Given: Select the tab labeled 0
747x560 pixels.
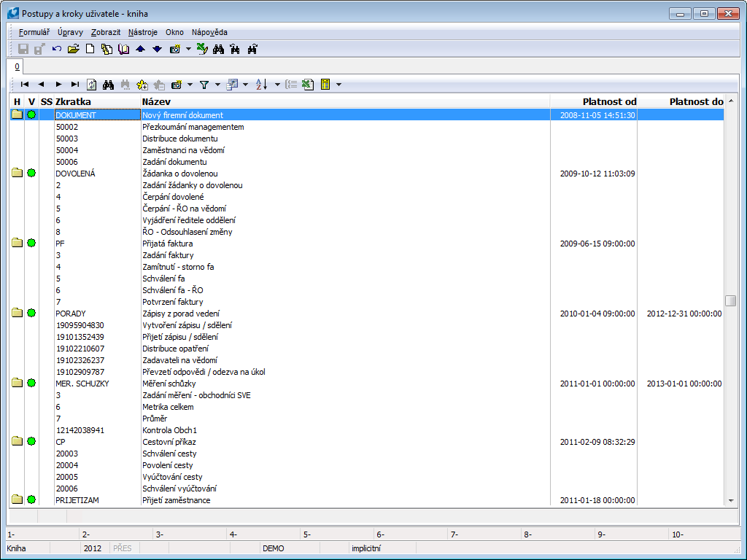Looking at the screenshot, I should pyautogui.click(x=17, y=66).
